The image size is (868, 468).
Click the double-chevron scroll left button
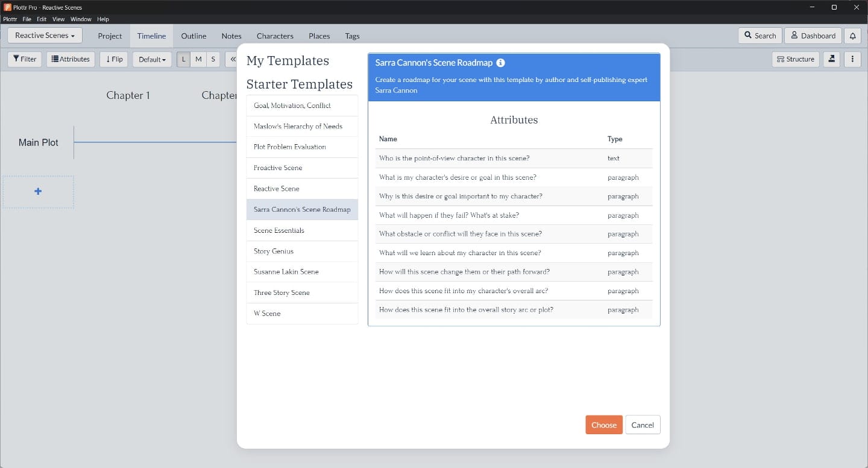[x=233, y=59]
